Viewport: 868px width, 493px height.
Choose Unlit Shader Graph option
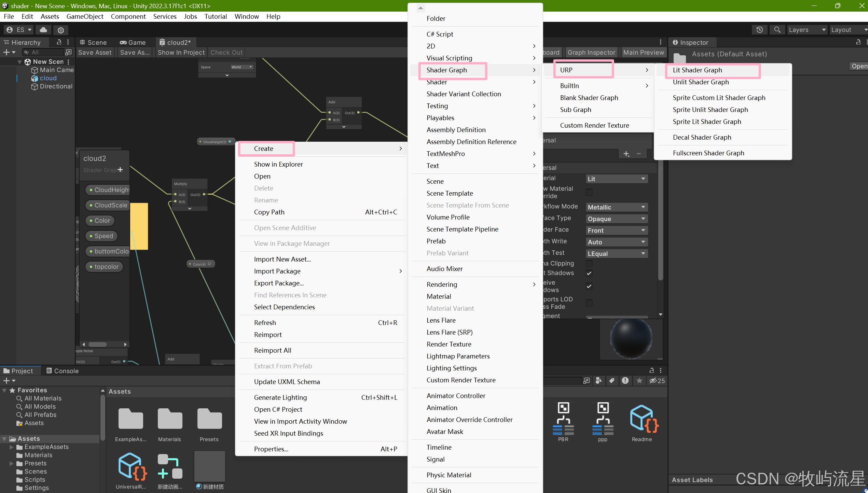tap(701, 82)
